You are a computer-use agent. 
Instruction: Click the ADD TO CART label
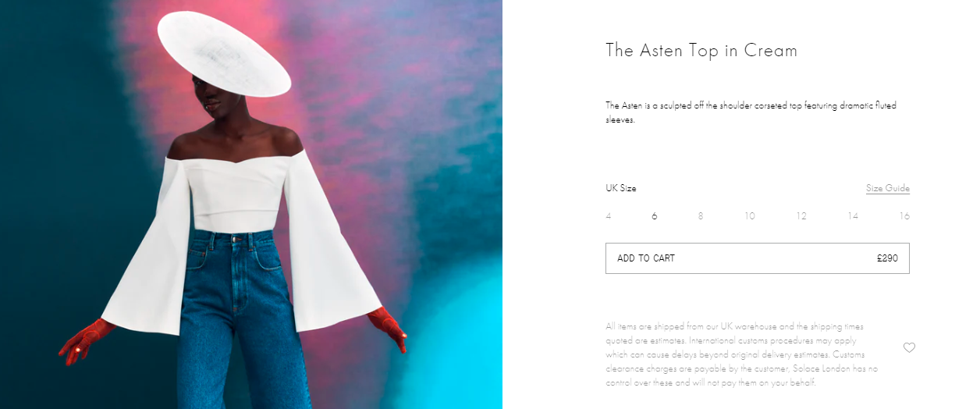pos(646,258)
